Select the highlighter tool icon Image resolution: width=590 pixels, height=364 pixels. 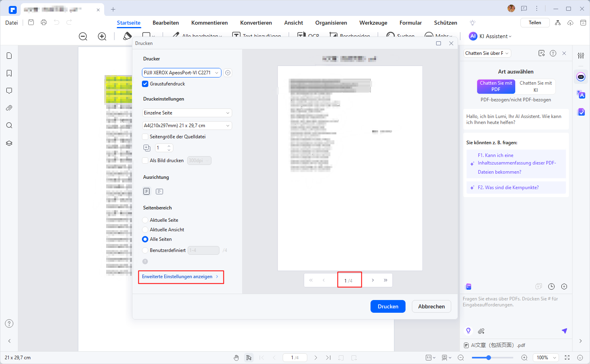(127, 36)
